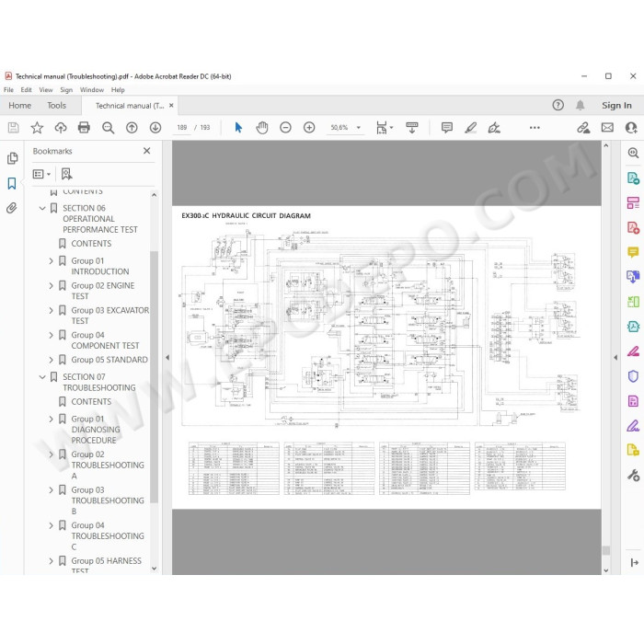644x644 pixels.
Task: Expand Group 02 TROUBLESHOOTING A bookmark
Action: (x=51, y=454)
